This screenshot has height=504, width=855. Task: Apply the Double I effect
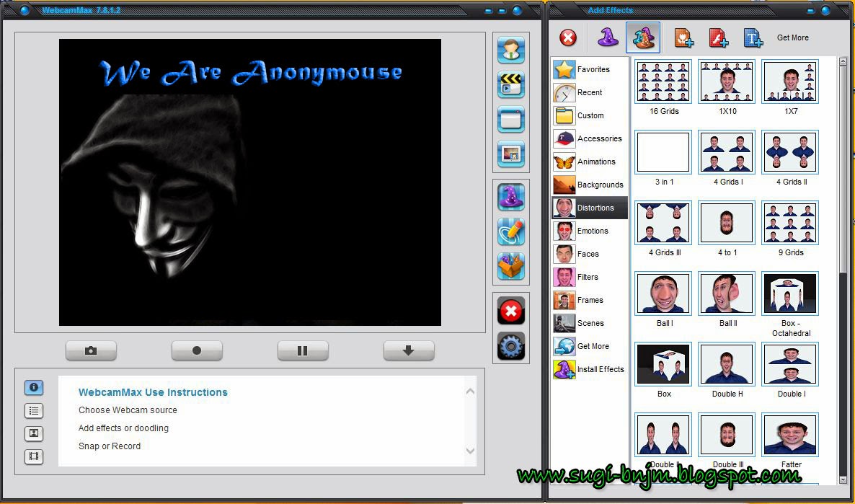pos(790,364)
